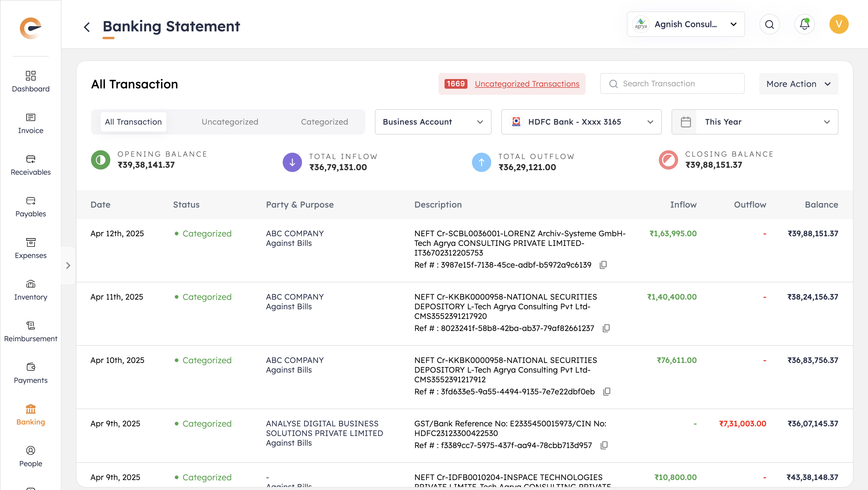Switch to the Uncategorized tab

coord(230,122)
